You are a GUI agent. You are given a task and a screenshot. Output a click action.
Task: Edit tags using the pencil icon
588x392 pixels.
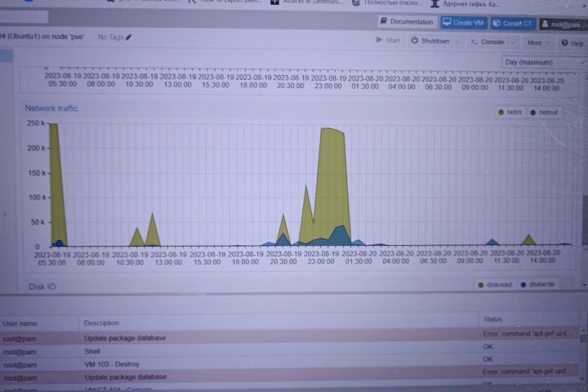tap(129, 37)
